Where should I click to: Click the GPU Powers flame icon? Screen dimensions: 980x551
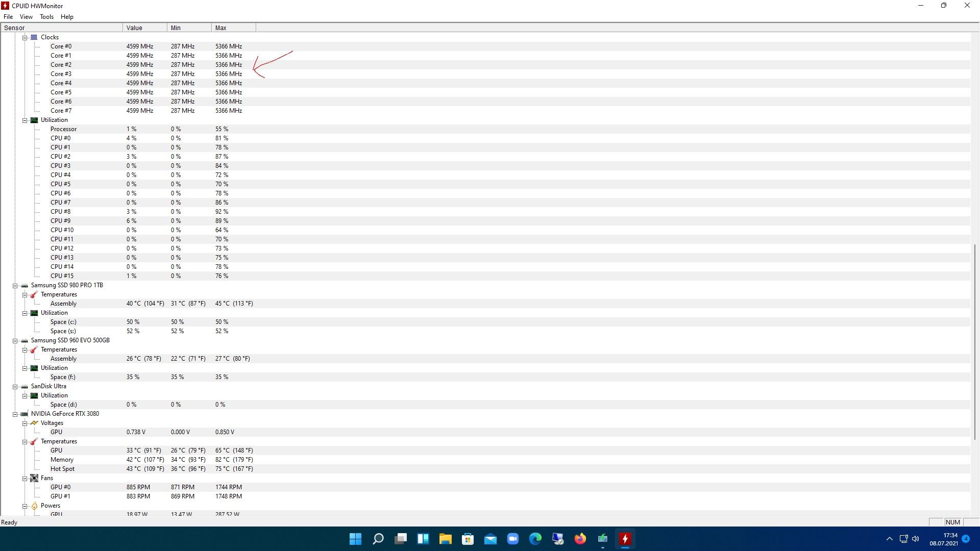(34, 506)
